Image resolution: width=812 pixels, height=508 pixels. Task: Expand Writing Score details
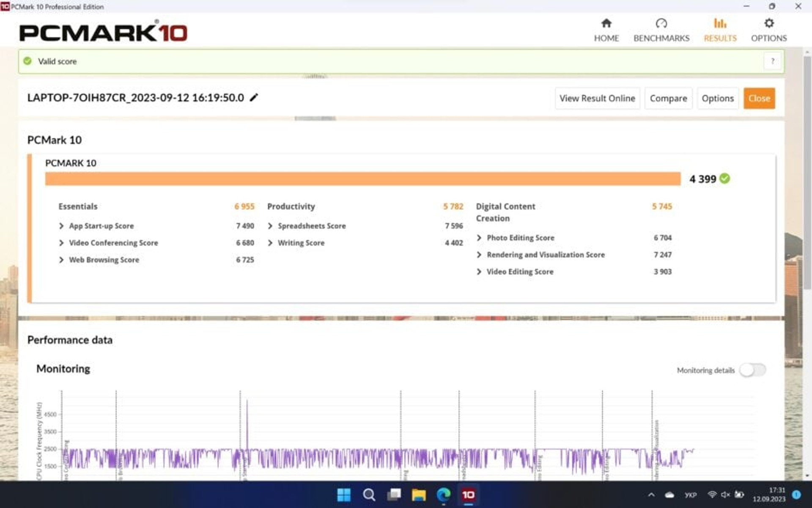click(270, 243)
